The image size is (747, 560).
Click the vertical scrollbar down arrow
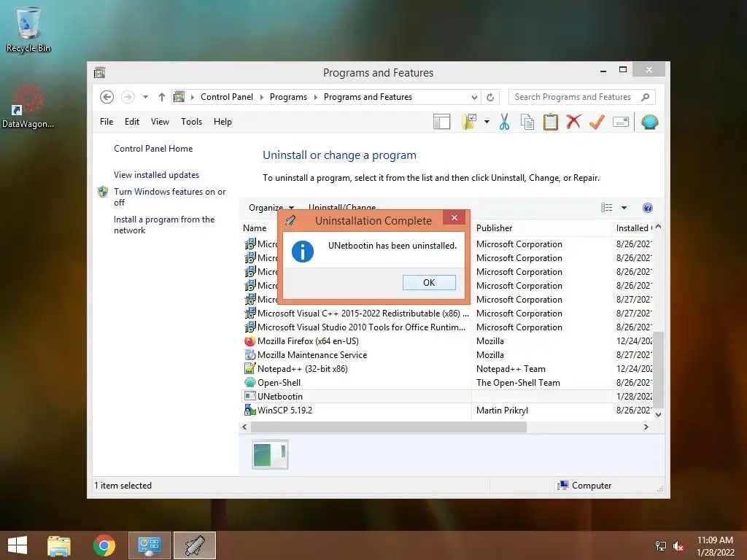click(x=658, y=414)
